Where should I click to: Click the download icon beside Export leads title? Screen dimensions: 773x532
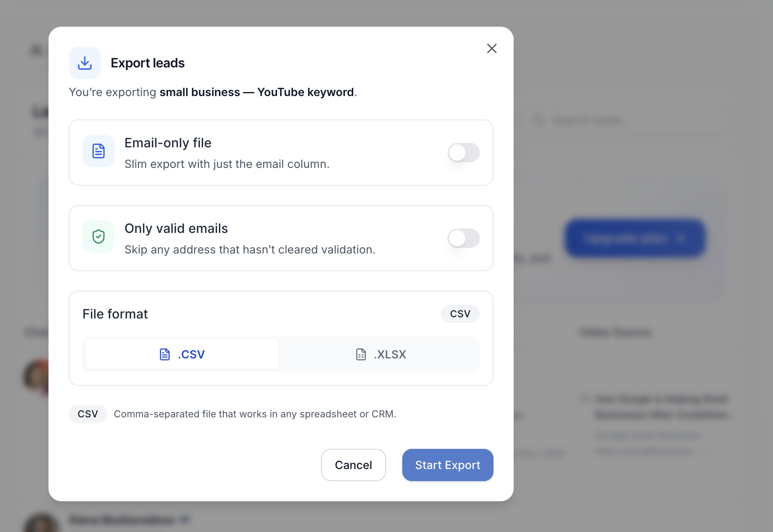click(x=85, y=63)
